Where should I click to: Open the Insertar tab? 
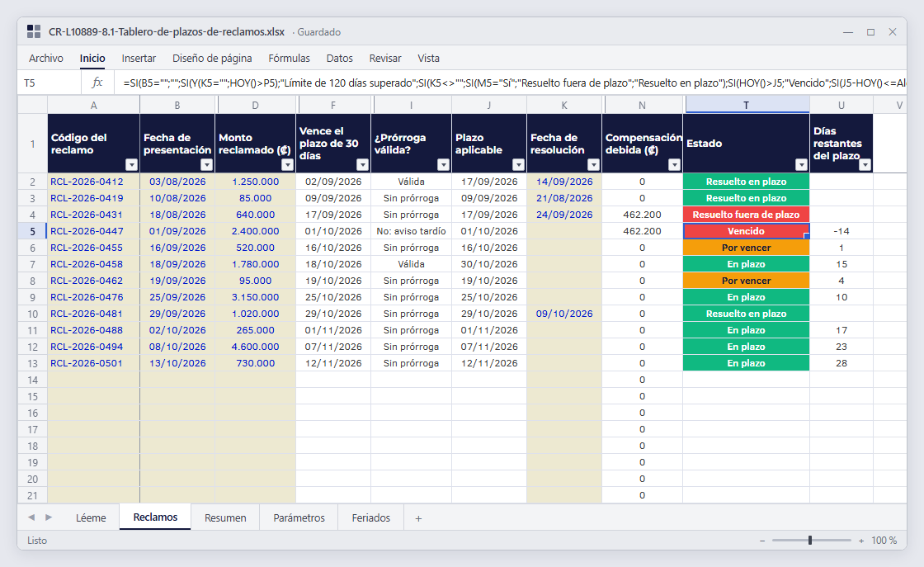point(139,59)
